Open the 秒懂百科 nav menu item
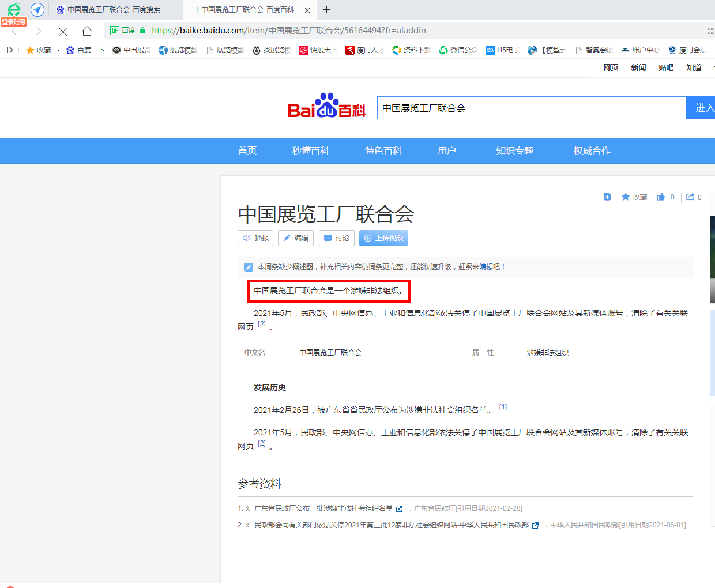Viewport: 715px width, 588px height. [x=311, y=151]
